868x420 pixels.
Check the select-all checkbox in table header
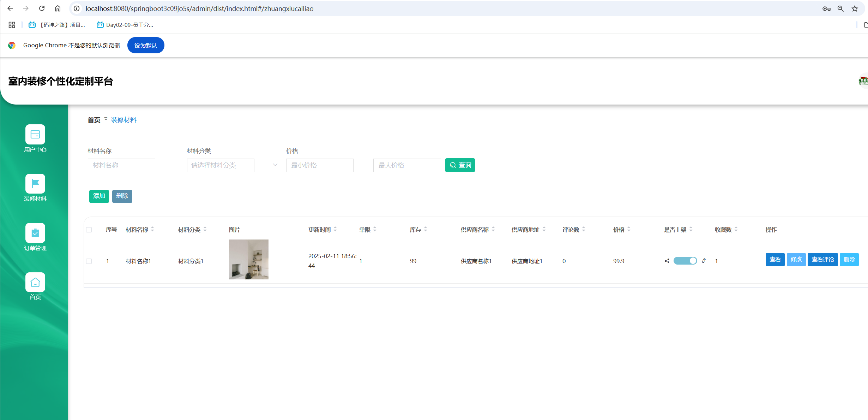click(x=89, y=230)
